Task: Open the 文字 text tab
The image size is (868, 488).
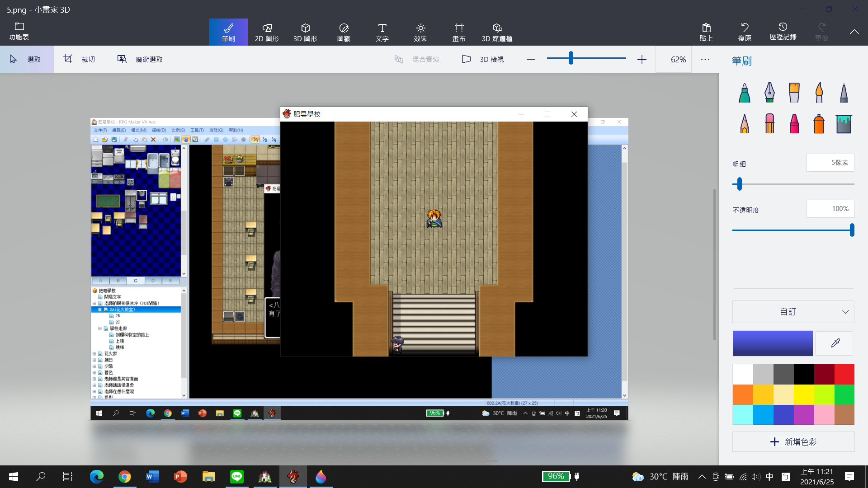Action: coord(382,32)
